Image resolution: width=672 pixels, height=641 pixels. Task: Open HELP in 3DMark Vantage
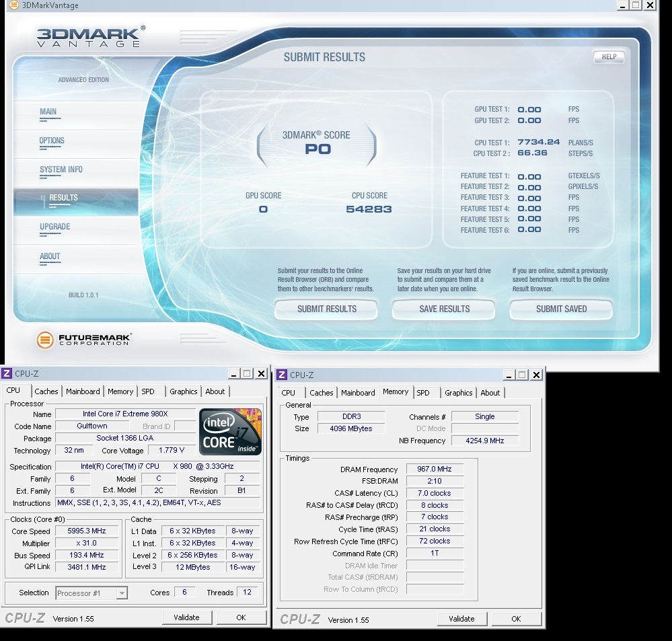[609, 57]
